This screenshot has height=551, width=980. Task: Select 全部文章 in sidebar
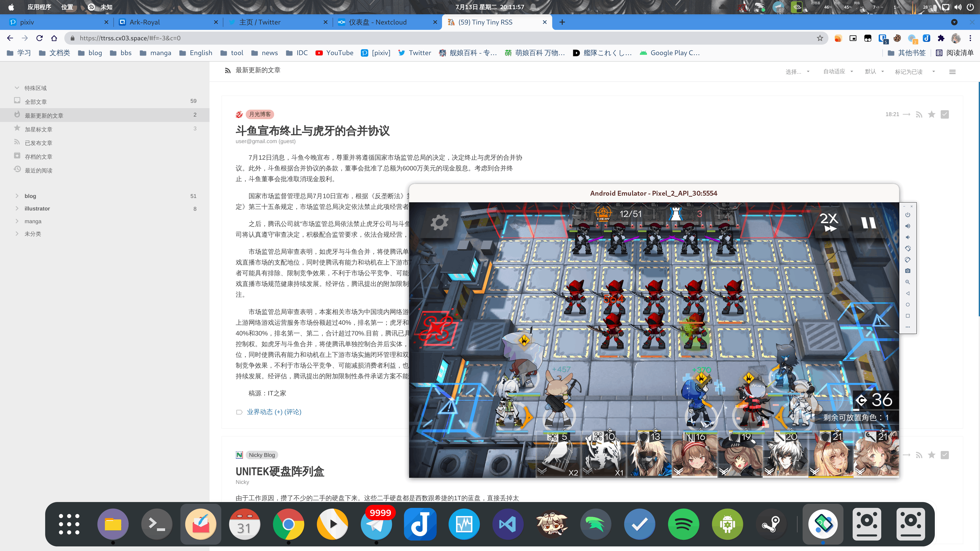[105, 102]
